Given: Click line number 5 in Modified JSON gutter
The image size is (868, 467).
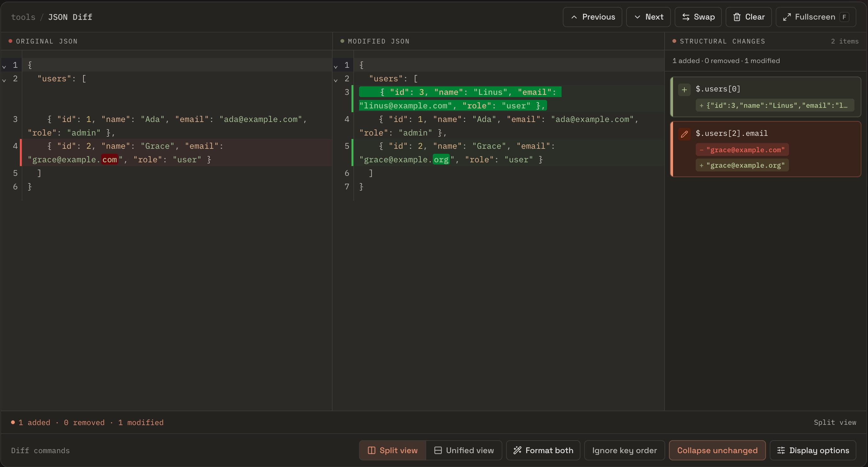Looking at the screenshot, I should pyautogui.click(x=347, y=146).
